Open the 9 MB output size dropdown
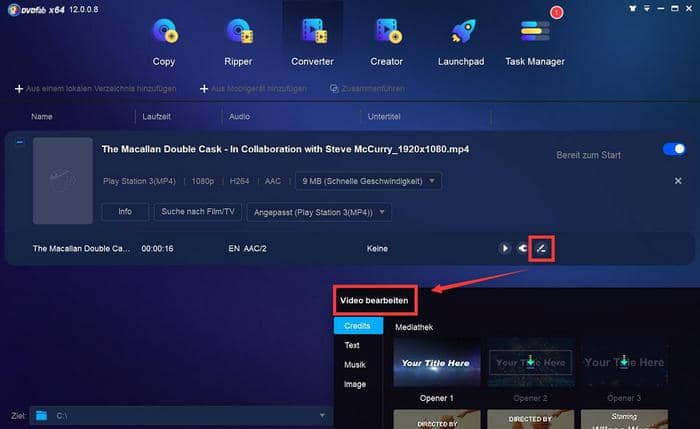 (x=368, y=181)
